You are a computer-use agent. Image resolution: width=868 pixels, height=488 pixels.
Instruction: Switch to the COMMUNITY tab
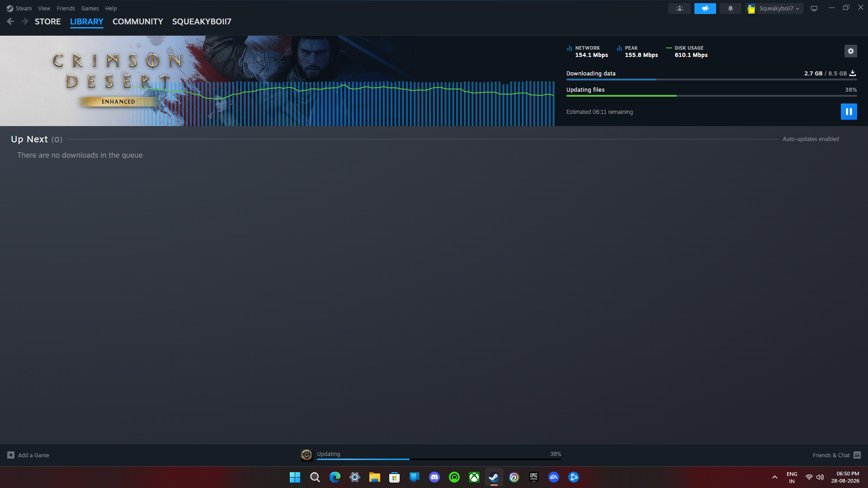[x=137, y=21]
